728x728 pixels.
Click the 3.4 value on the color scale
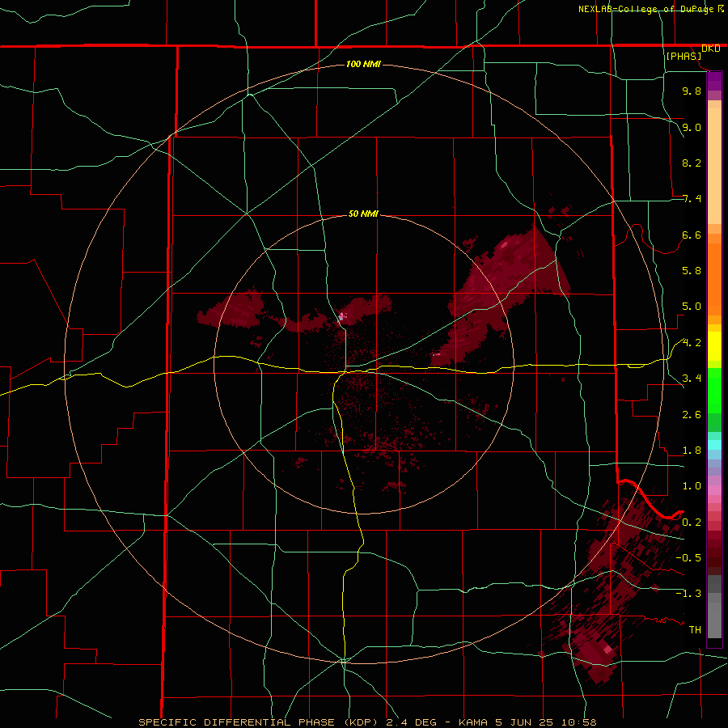click(692, 379)
